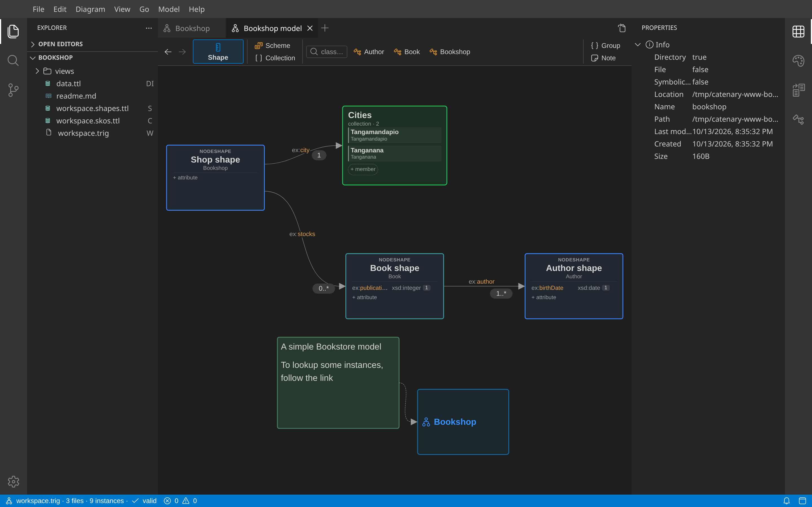Open the Source Control view icon
The width and height of the screenshot is (812, 507).
pyautogui.click(x=13, y=90)
